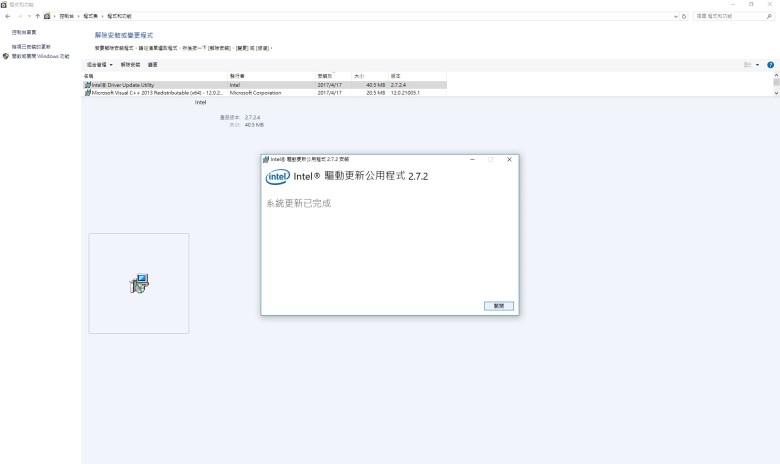Image resolution: width=780 pixels, height=464 pixels.
Task: Click Visual C++ 2013 row icon
Action: (88, 93)
